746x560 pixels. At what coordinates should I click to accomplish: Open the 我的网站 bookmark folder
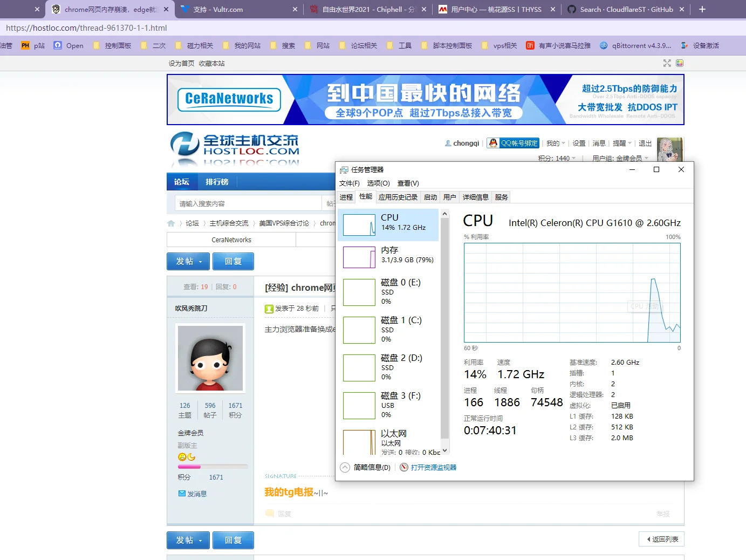pyautogui.click(x=242, y=46)
